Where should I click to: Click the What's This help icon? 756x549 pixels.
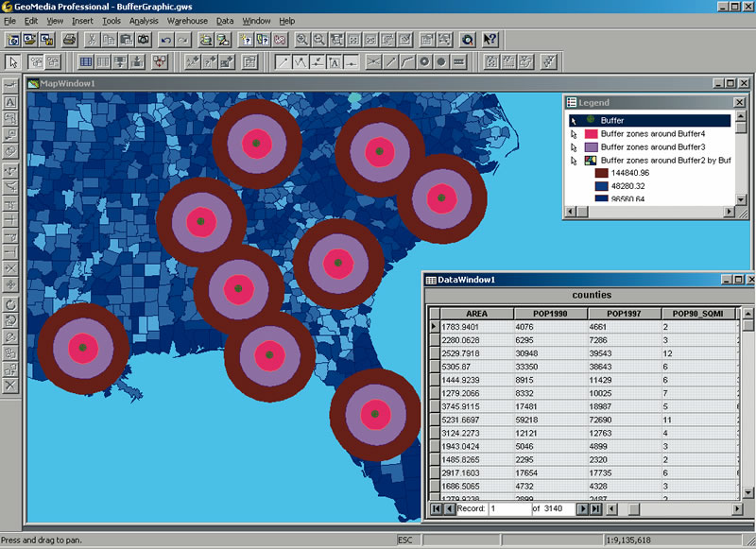[490, 40]
